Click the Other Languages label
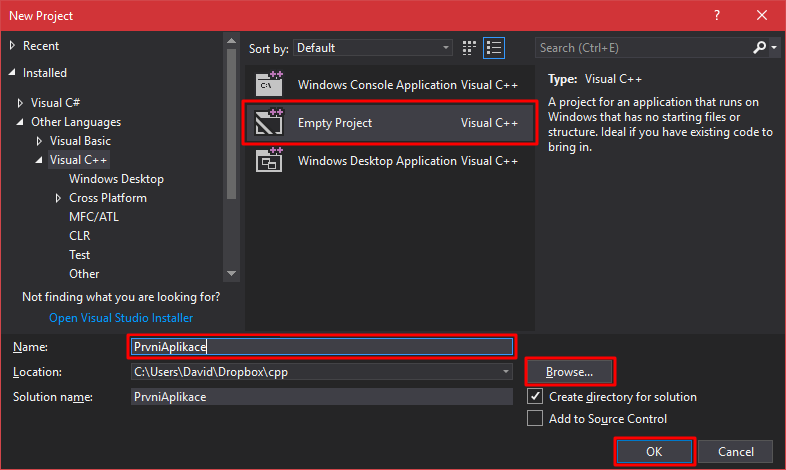Viewport: 786px width, 470px height. [76, 122]
